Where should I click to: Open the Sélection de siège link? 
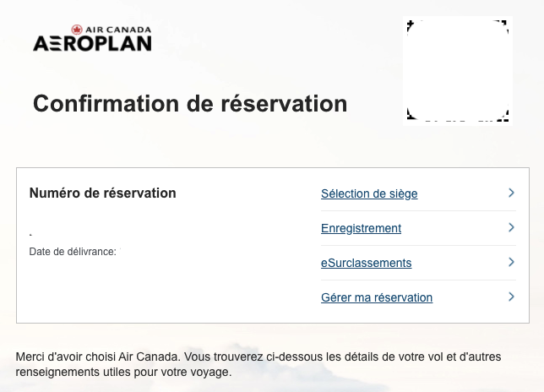tap(369, 193)
